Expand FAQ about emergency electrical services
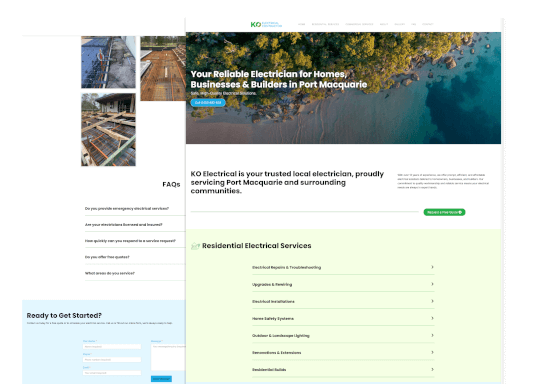Viewport: 538px width, 384px height. point(135,209)
